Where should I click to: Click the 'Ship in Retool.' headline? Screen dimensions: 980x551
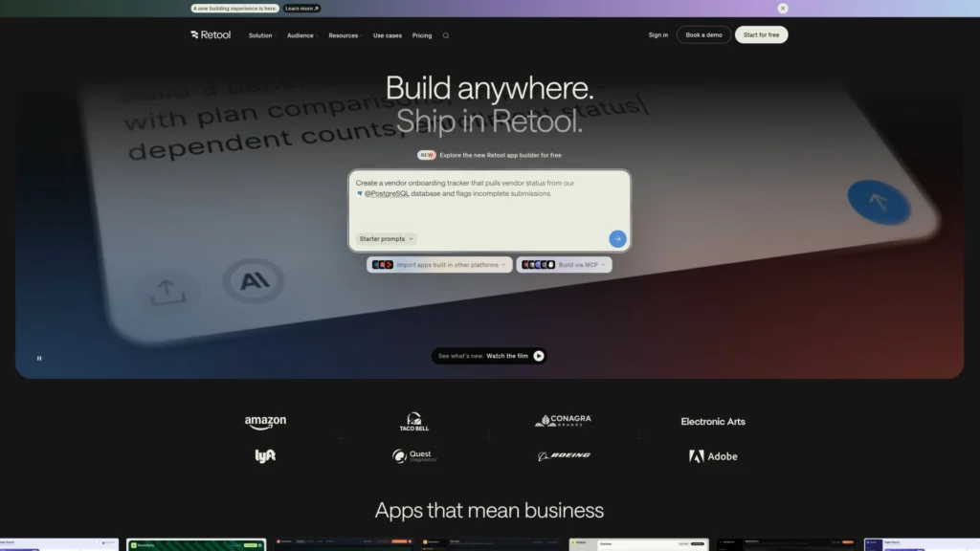click(x=489, y=121)
